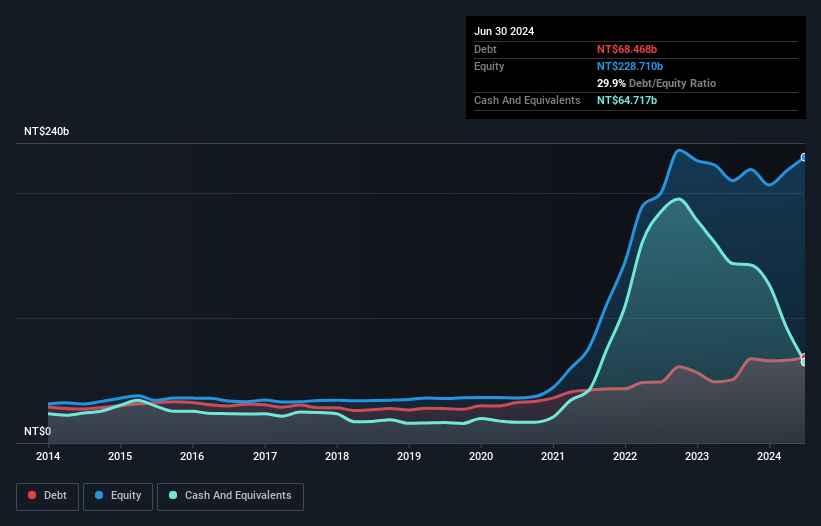Click the Equity label in tooltip
The width and height of the screenshot is (821, 526).
[x=489, y=66]
